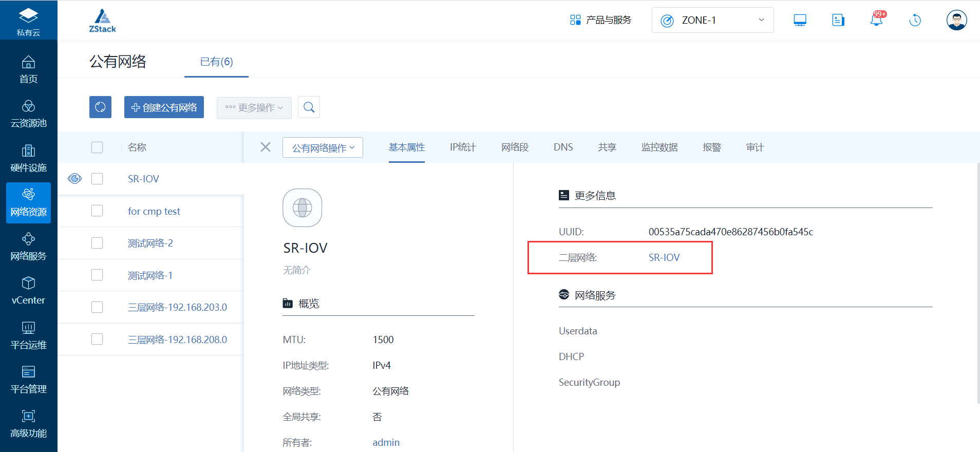Open the 公有网络操作 dropdown
980x452 pixels.
[x=323, y=148]
